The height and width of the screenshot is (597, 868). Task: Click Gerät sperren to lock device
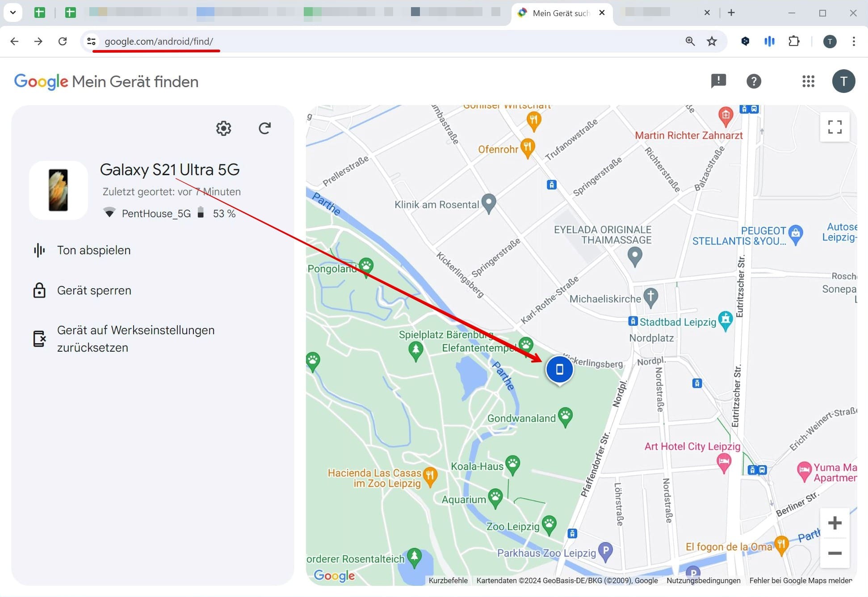[x=82, y=290]
